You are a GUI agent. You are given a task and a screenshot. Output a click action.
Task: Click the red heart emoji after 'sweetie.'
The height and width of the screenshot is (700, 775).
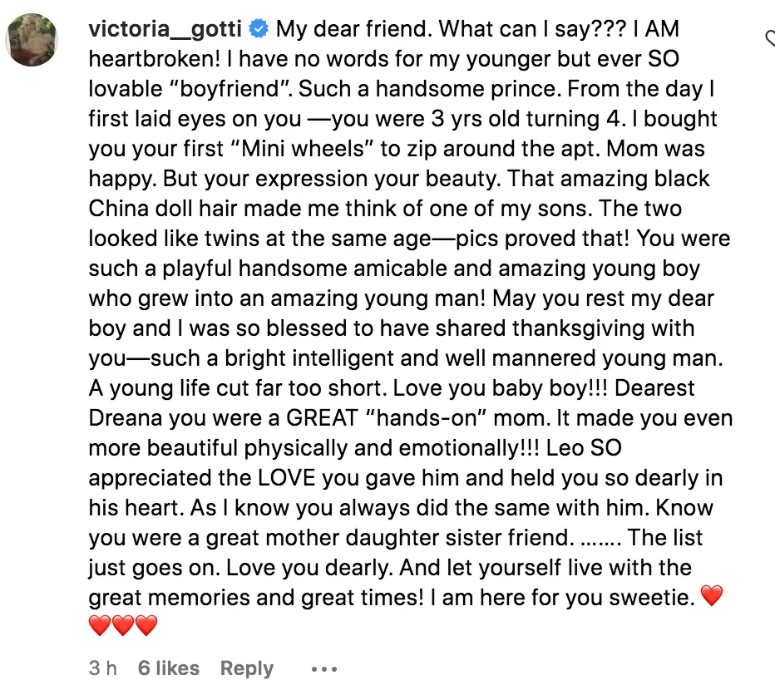pos(712,596)
